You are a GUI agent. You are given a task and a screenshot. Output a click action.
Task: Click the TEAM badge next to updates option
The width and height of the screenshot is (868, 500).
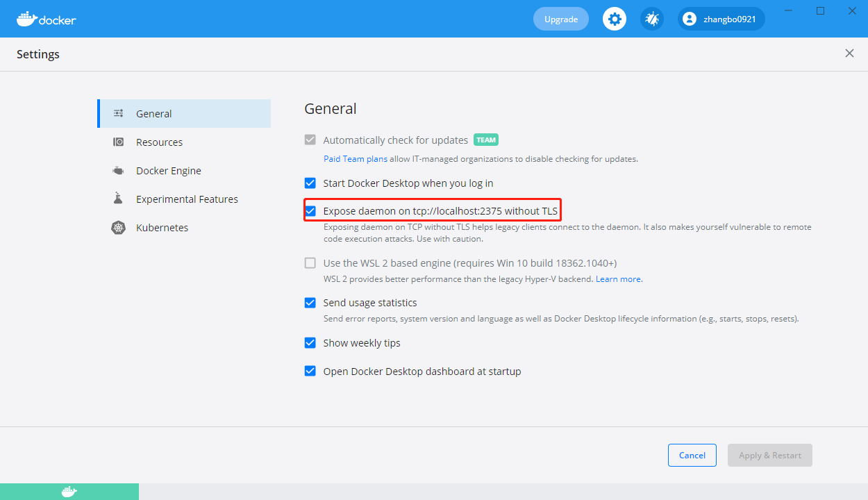click(486, 140)
